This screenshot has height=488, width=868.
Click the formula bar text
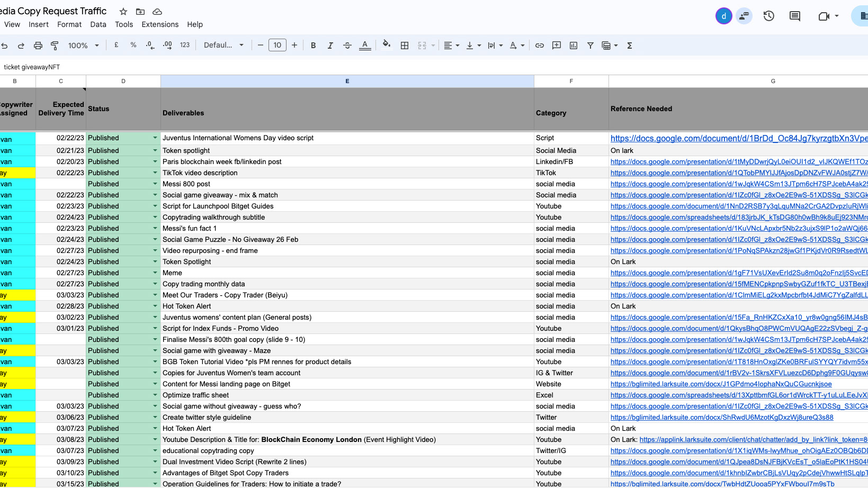click(x=32, y=67)
